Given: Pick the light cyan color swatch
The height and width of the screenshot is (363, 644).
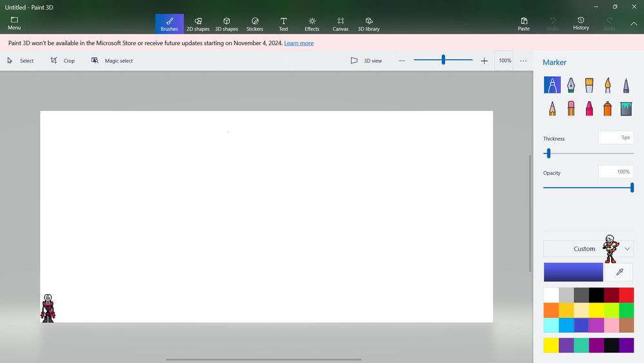Looking at the screenshot, I should tap(551, 325).
